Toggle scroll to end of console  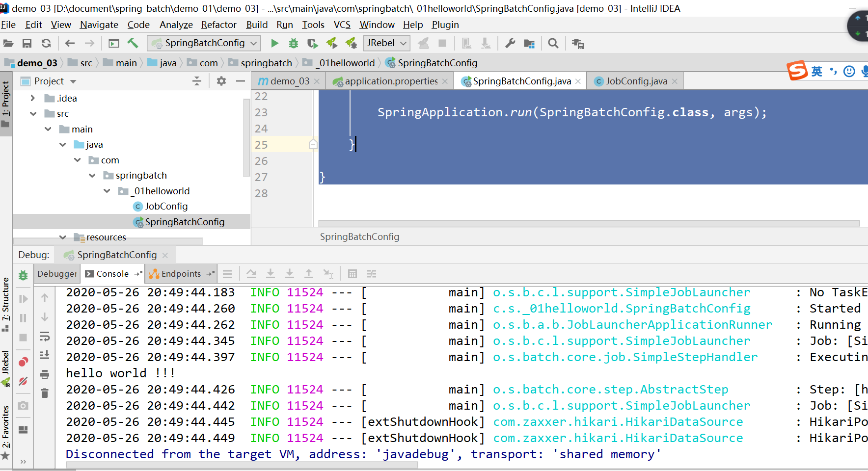coord(45,355)
